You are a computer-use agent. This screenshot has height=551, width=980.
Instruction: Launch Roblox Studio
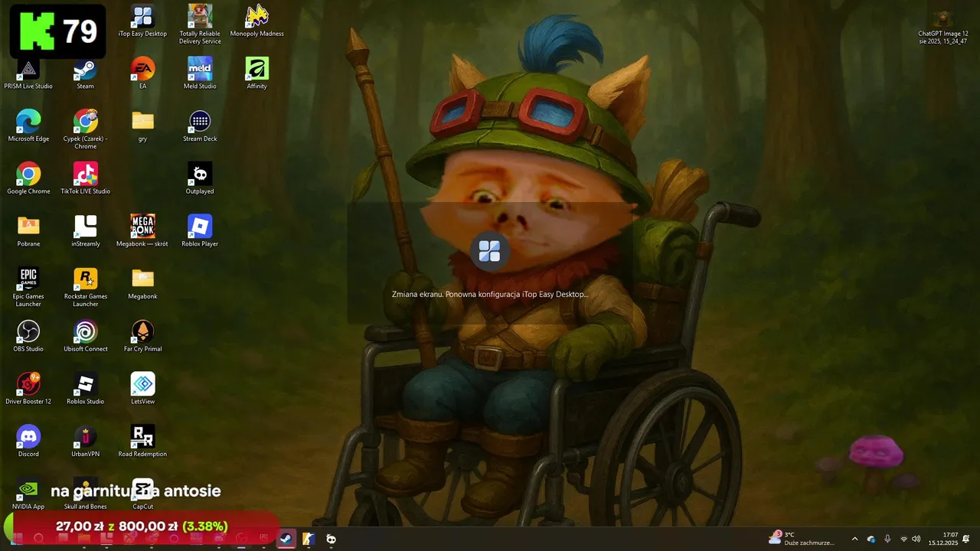pos(85,389)
